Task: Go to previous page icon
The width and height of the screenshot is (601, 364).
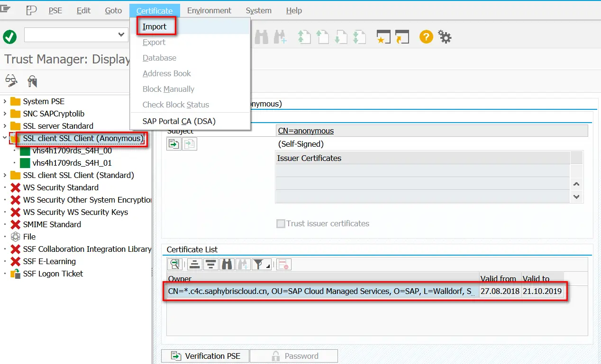Action: [322, 37]
